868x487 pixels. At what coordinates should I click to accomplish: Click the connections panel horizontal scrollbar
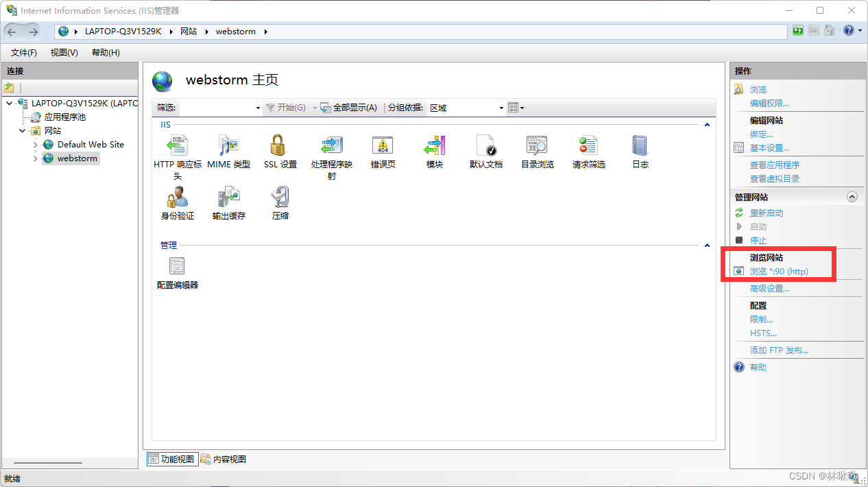tap(48, 464)
